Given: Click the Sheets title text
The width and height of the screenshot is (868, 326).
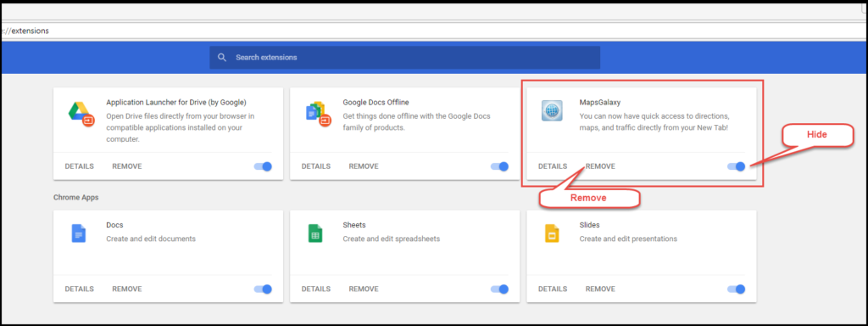Looking at the screenshot, I should coord(354,225).
